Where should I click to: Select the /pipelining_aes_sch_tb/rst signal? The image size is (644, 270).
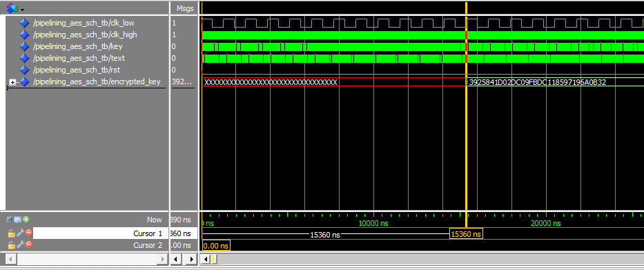pyautogui.click(x=77, y=70)
